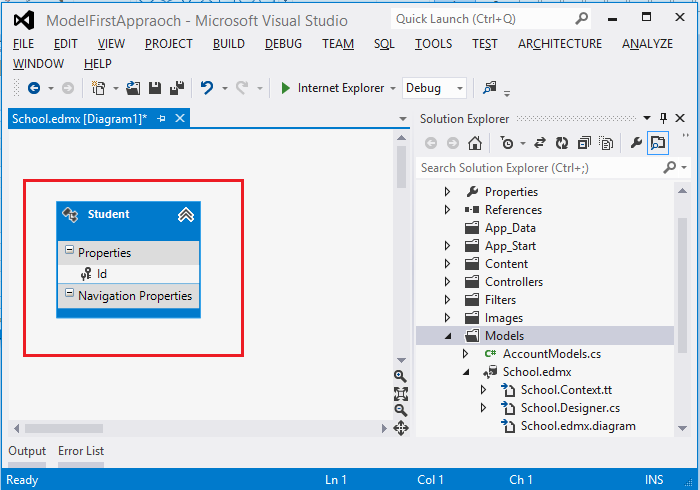Open the Internet Explorer browser dropdown arrow
Viewport: 700px width, 490px height.
pos(392,88)
